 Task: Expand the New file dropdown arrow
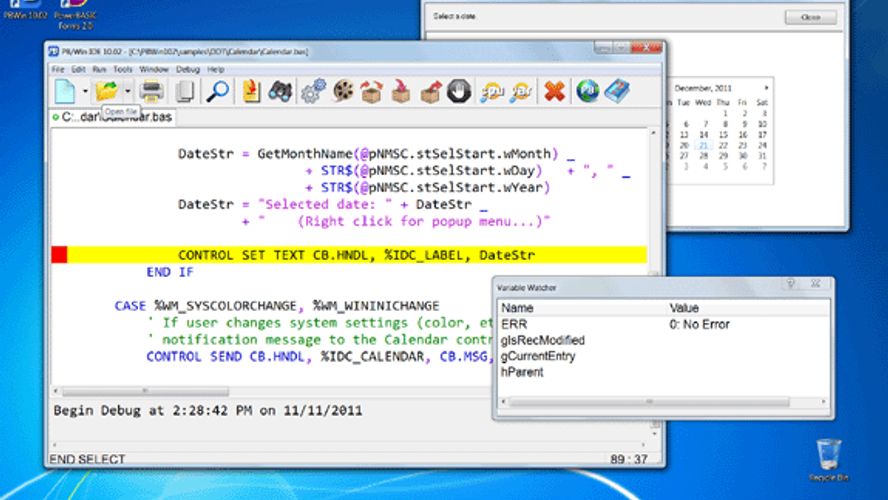(x=84, y=92)
